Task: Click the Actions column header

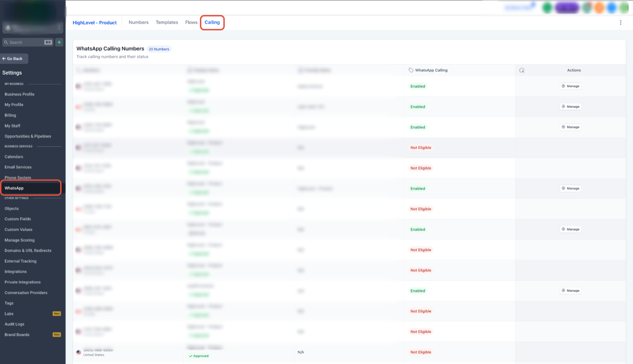Action: click(574, 70)
